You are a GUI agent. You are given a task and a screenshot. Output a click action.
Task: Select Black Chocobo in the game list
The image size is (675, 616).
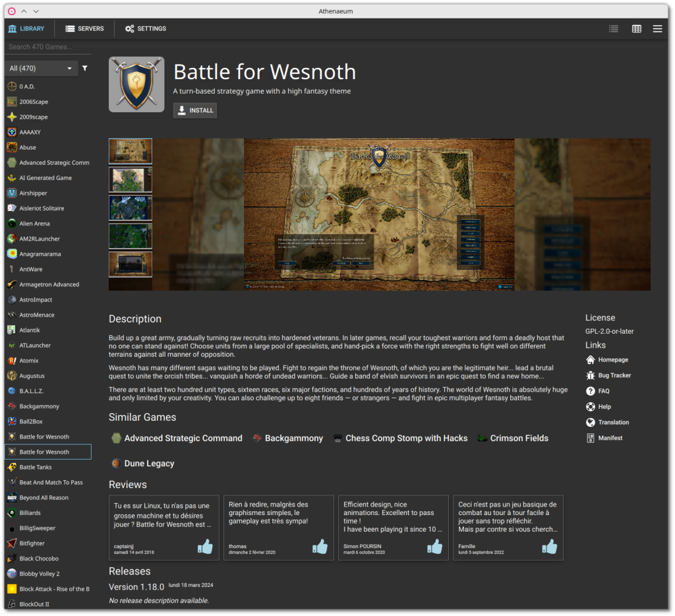(47, 558)
